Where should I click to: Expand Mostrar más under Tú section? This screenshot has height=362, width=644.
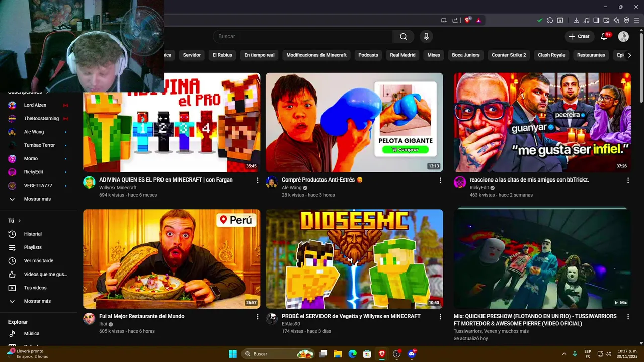(38, 301)
